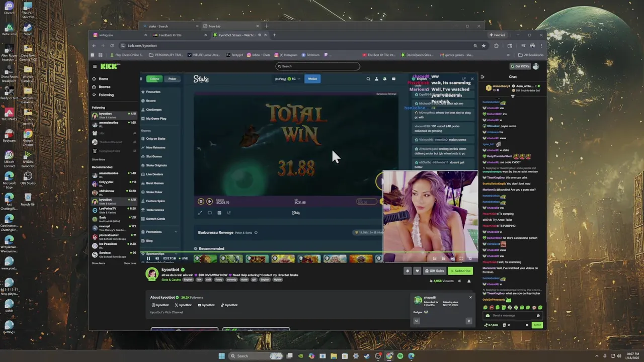This screenshot has height=362, width=644.
Task: Click the Windows Start button
Action: click(x=221, y=356)
